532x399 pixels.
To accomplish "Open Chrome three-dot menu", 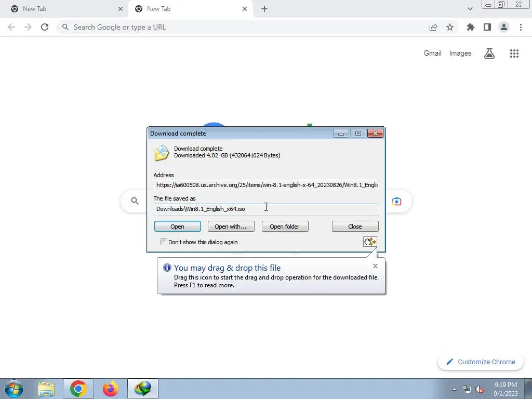I will click(x=521, y=27).
